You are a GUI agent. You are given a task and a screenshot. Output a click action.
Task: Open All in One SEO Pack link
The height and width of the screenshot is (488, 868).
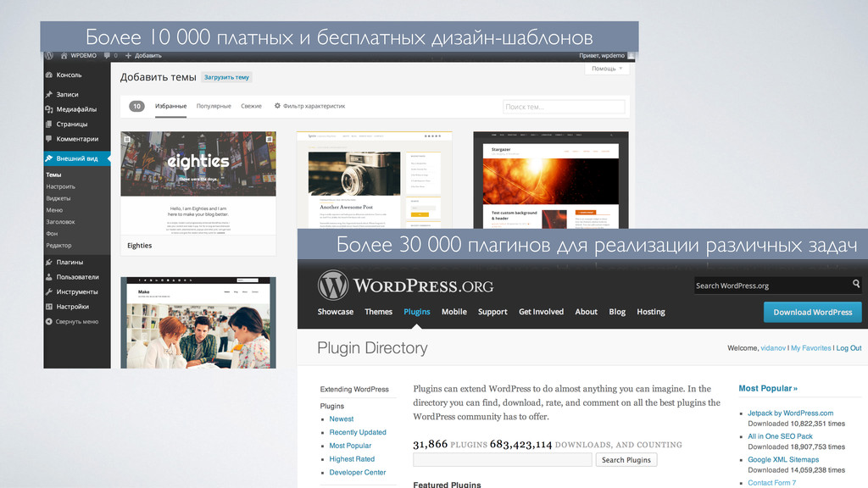pyautogui.click(x=780, y=436)
